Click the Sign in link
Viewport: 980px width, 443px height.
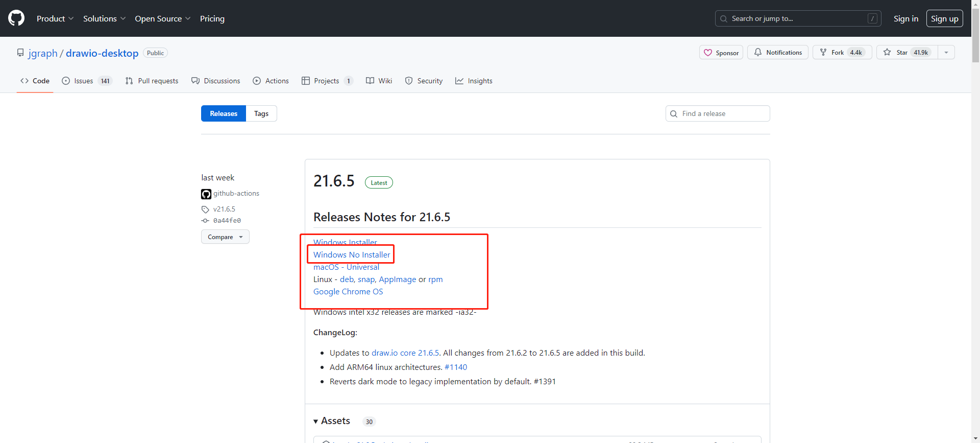click(x=905, y=18)
